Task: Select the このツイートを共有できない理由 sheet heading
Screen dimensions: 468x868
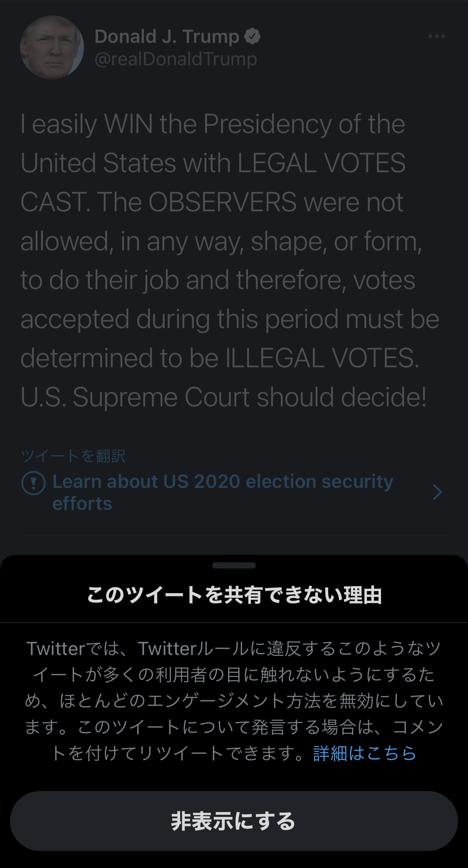Action: 234,595
